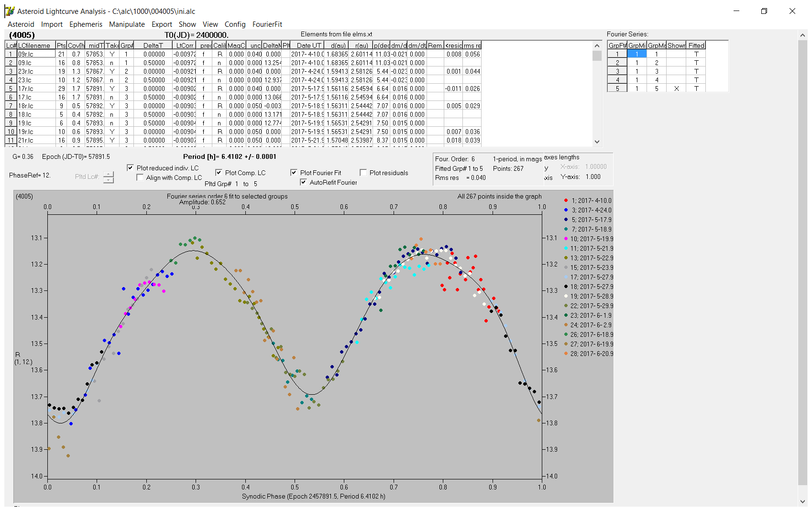812x511 pixels.
Task: Click the Rms res = 0.040 text
Action: click(x=461, y=178)
